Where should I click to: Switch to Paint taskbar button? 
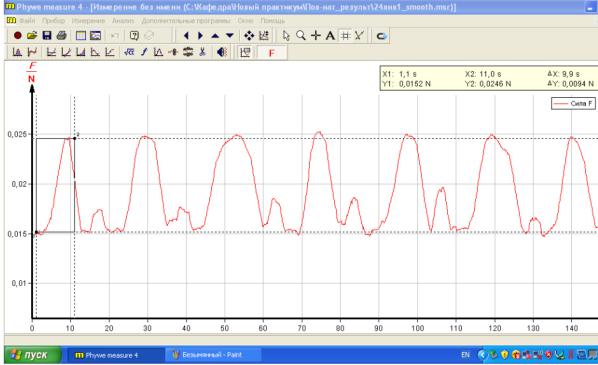(212, 355)
